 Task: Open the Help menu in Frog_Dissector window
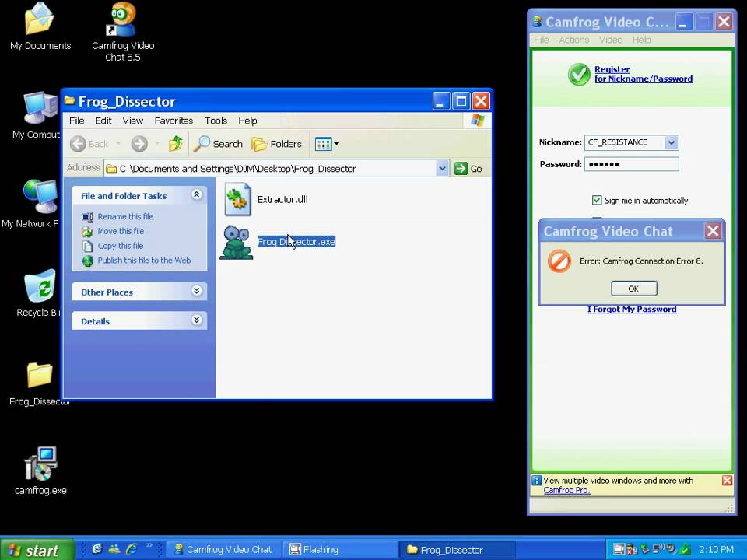coord(247,121)
